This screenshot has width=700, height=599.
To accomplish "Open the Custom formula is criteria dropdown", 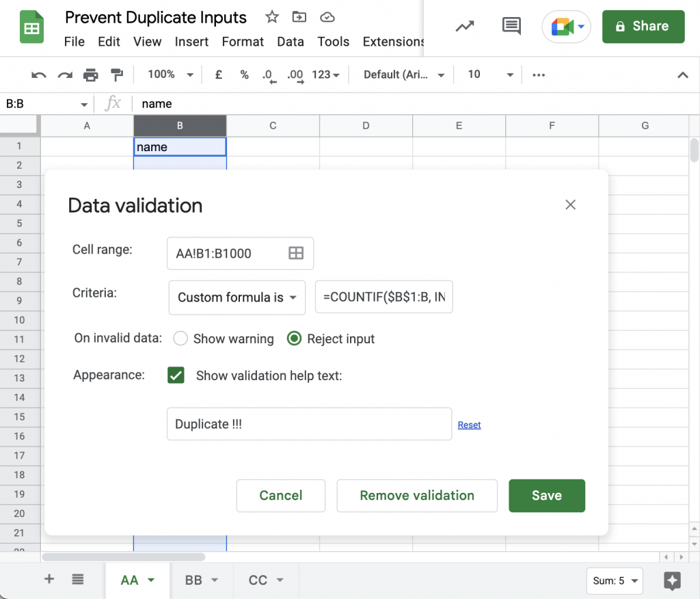I will pyautogui.click(x=237, y=297).
